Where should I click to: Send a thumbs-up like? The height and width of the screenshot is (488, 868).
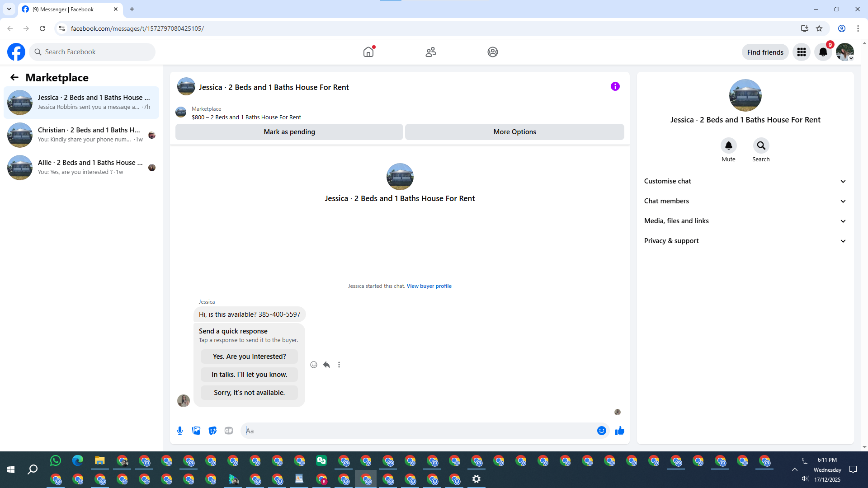[x=620, y=431]
